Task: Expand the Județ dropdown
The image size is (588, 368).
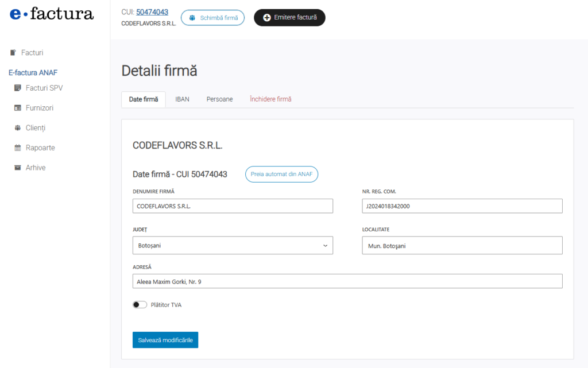Action: pyautogui.click(x=233, y=245)
